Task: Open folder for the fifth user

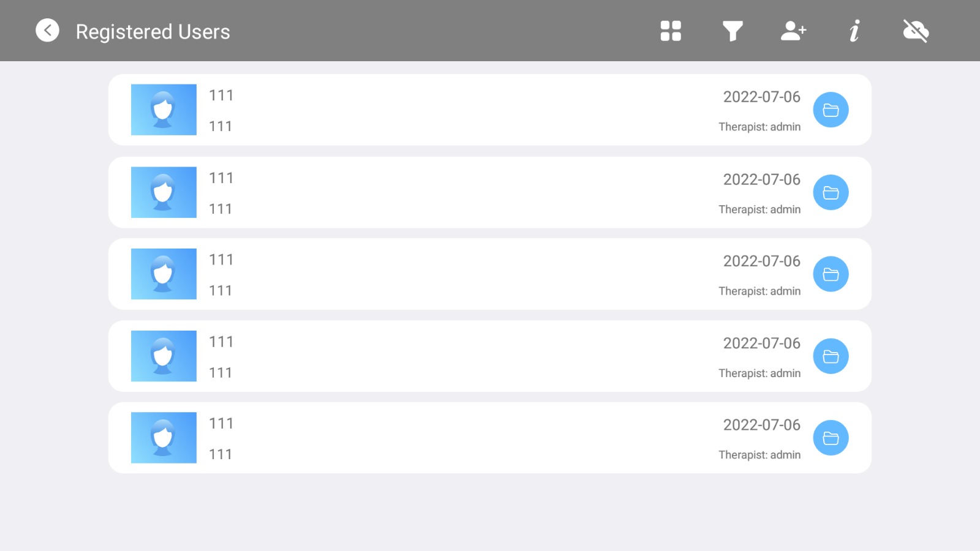Action: [x=831, y=438]
